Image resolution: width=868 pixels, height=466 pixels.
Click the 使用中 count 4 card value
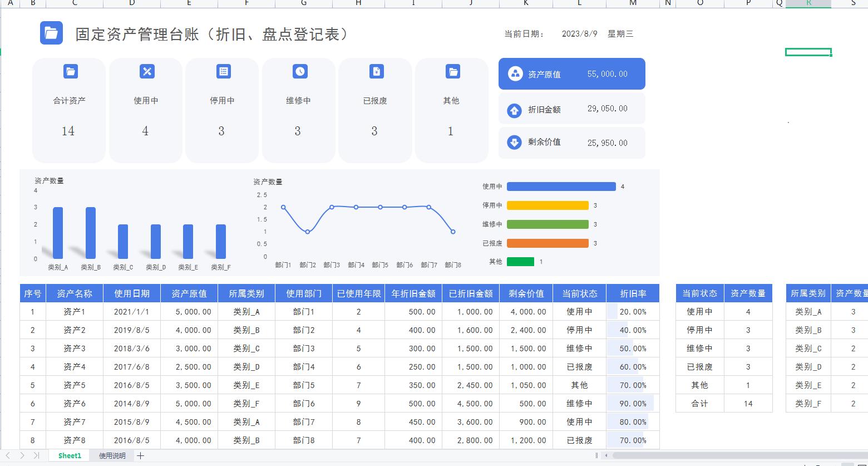pyautogui.click(x=145, y=131)
